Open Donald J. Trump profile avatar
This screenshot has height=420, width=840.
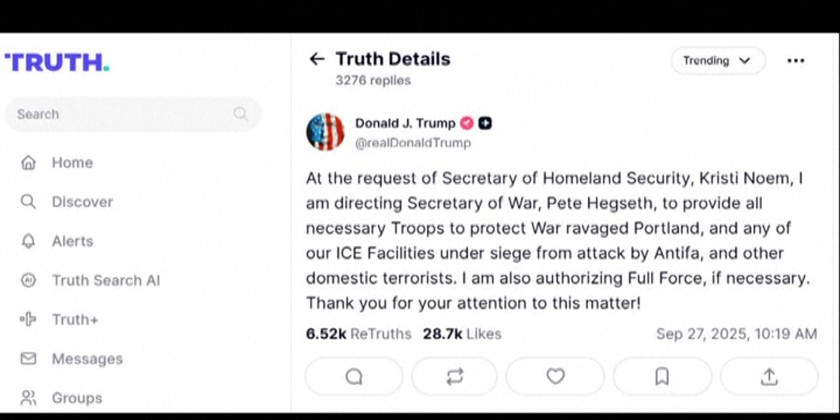click(x=325, y=132)
